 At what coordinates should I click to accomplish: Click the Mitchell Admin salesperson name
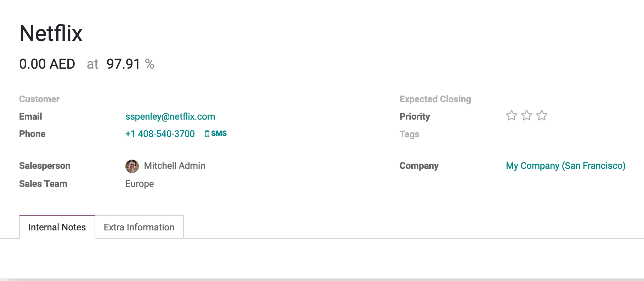[175, 166]
